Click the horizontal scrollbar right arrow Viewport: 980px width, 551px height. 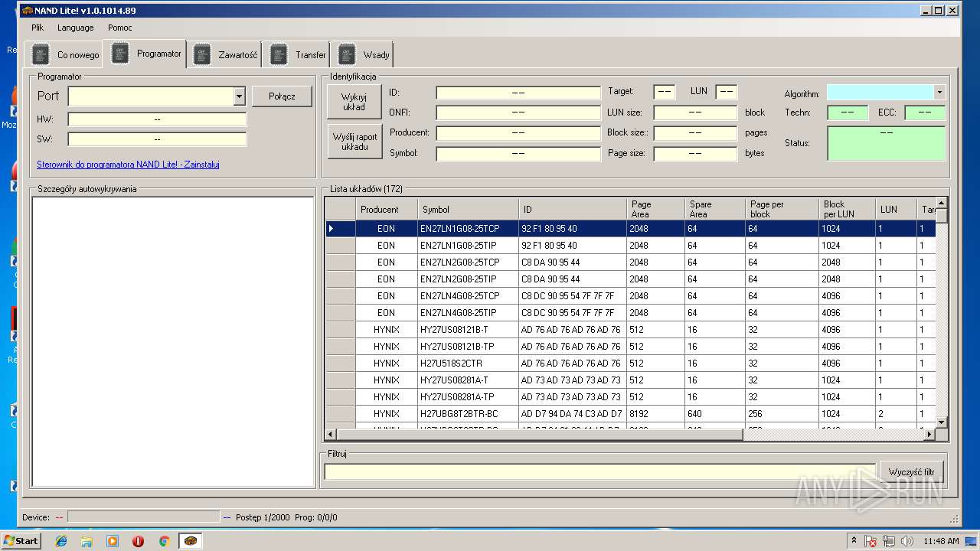(x=929, y=435)
